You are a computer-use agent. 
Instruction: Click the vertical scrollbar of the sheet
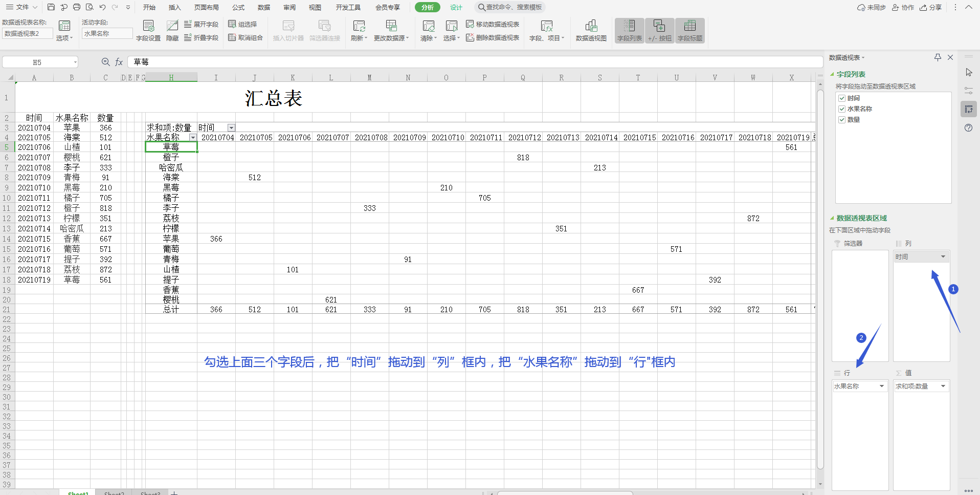tap(820, 279)
